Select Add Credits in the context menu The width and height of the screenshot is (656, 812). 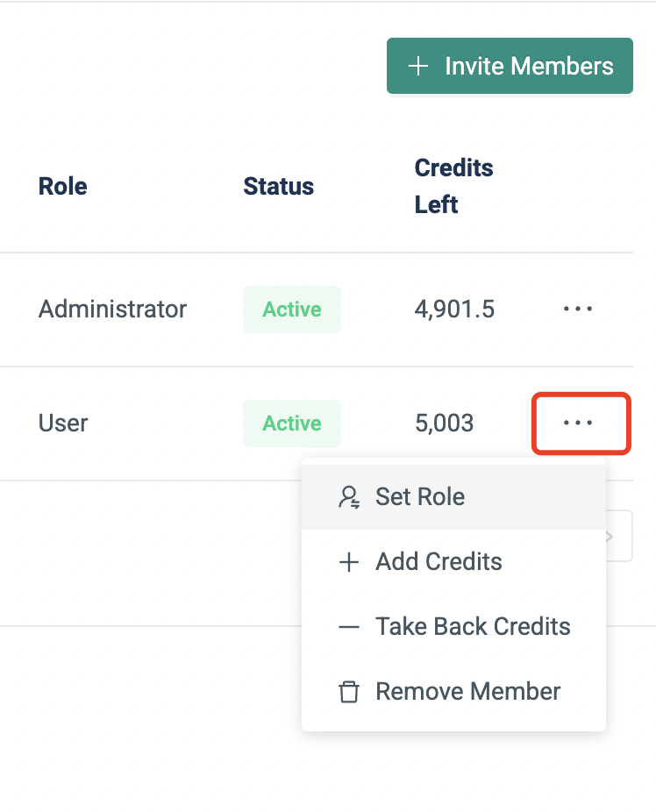(x=439, y=561)
